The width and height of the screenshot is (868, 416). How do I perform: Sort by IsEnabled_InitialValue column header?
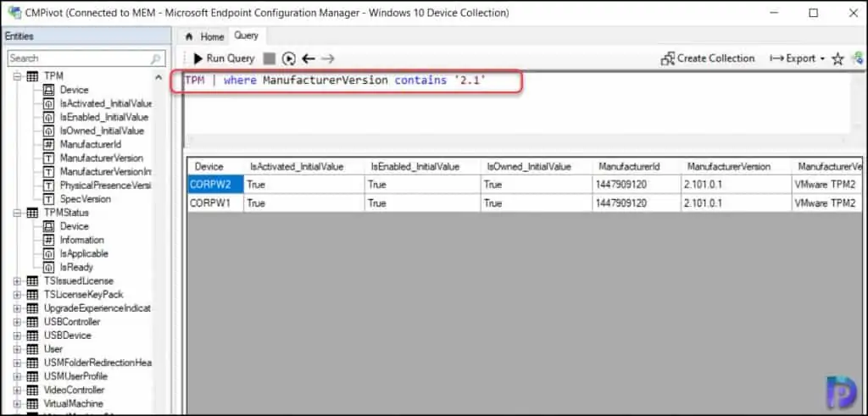click(422, 167)
